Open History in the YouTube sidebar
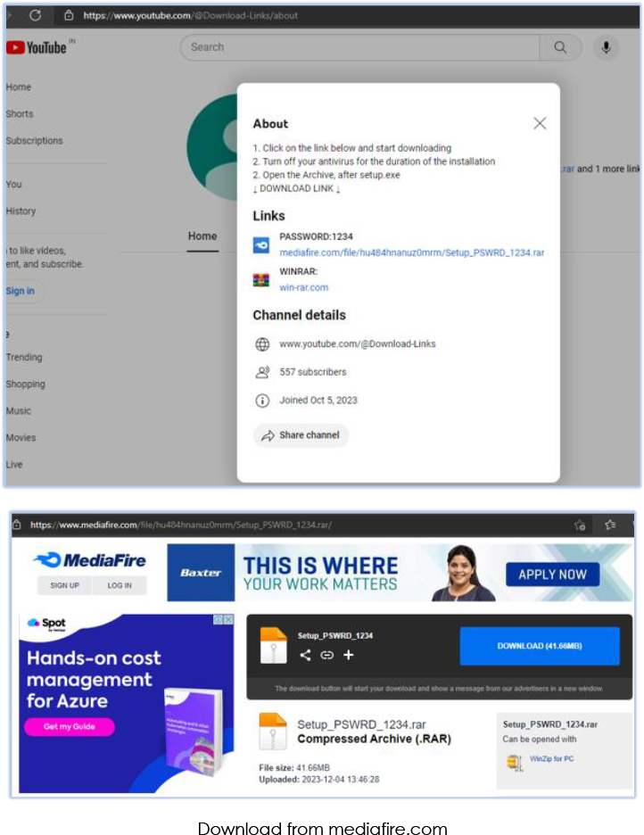 pyautogui.click(x=21, y=211)
